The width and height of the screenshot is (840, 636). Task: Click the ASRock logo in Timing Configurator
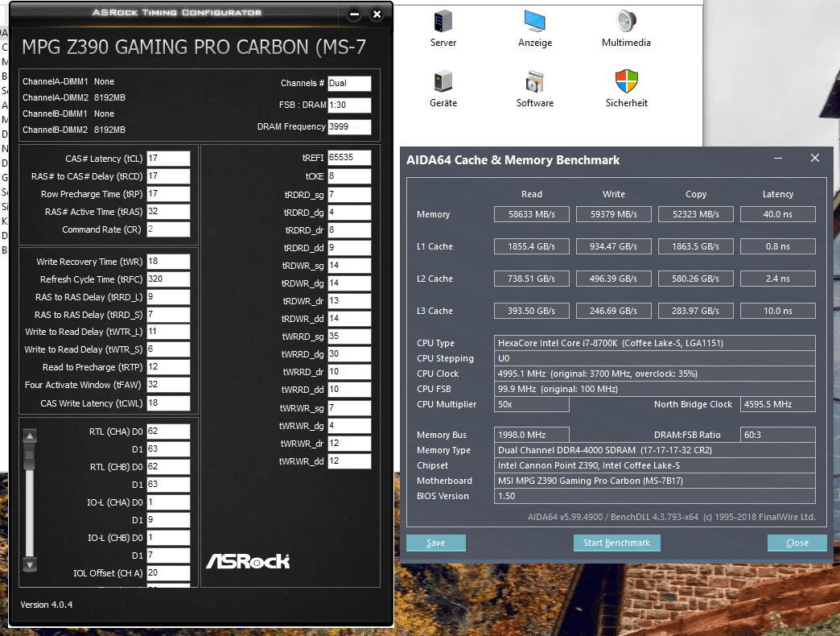(248, 561)
